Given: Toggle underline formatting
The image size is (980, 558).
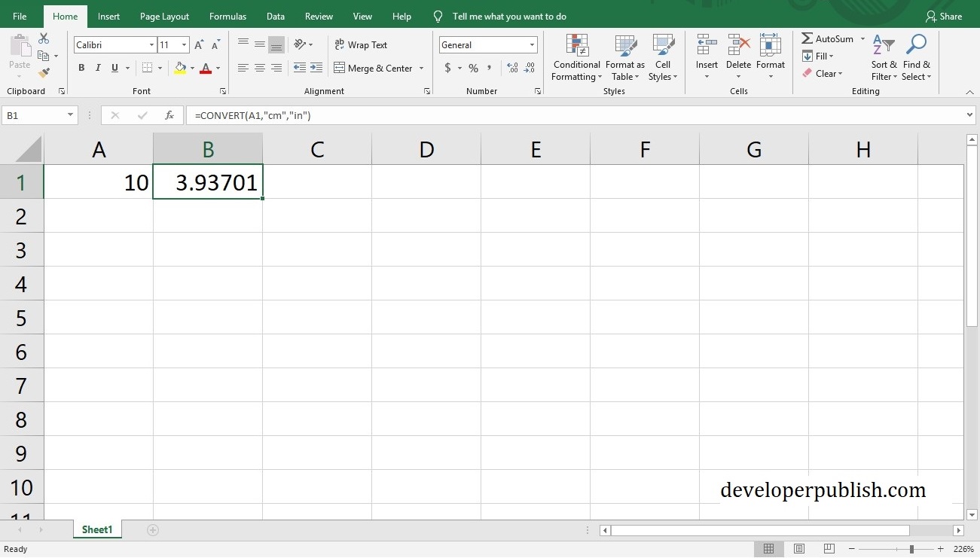Looking at the screenshot, I should pyautogui.click(x=114, y=68).
